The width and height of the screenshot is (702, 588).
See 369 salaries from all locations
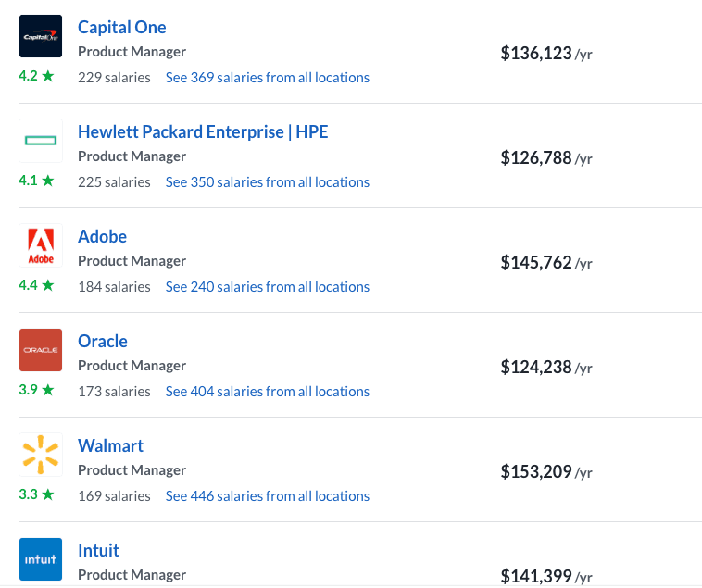(268, 78)
